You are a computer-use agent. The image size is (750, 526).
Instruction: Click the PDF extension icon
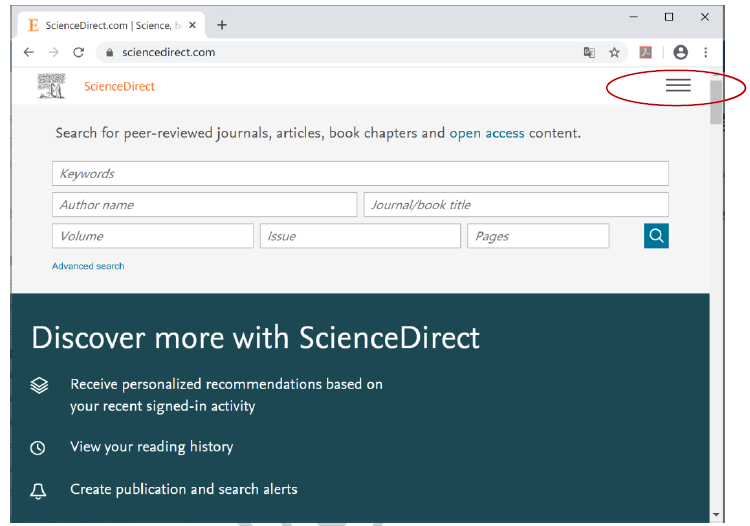click(x=646, y=52)
